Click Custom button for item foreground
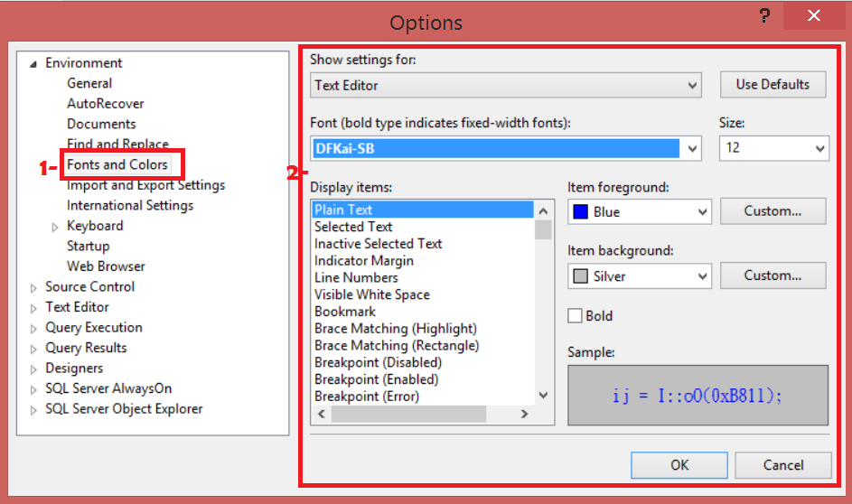 [x=772, y=210]
